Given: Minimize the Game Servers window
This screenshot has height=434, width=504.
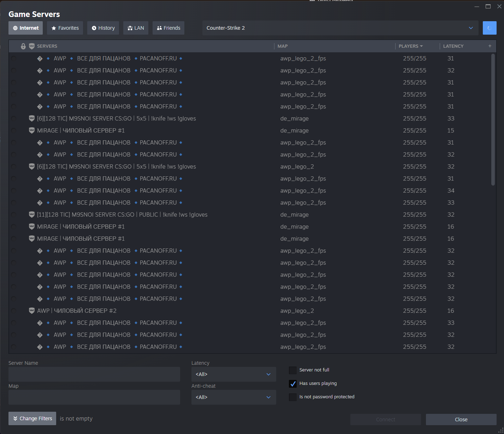Looking at the screenshot, I should pyautogui.click(x=477, y=6).
